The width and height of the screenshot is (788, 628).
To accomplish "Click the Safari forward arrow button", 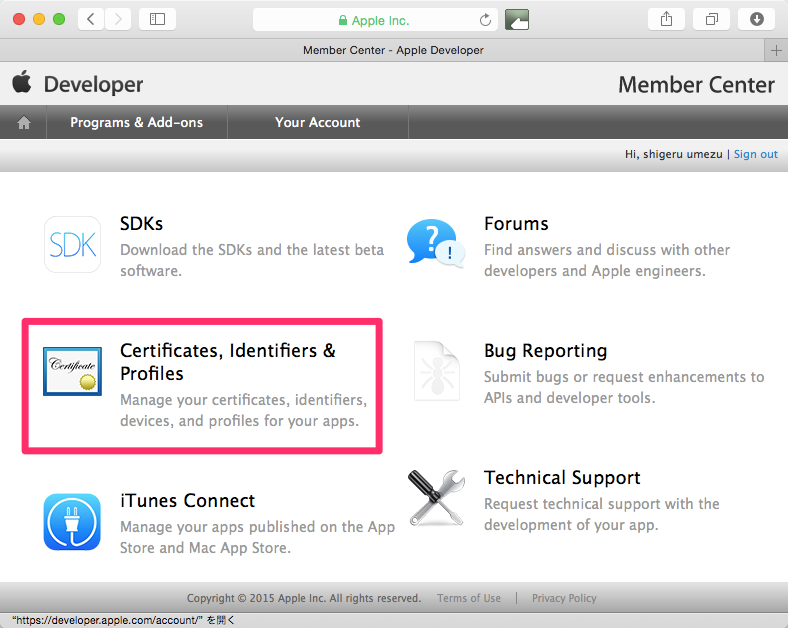I will point(118,20).
